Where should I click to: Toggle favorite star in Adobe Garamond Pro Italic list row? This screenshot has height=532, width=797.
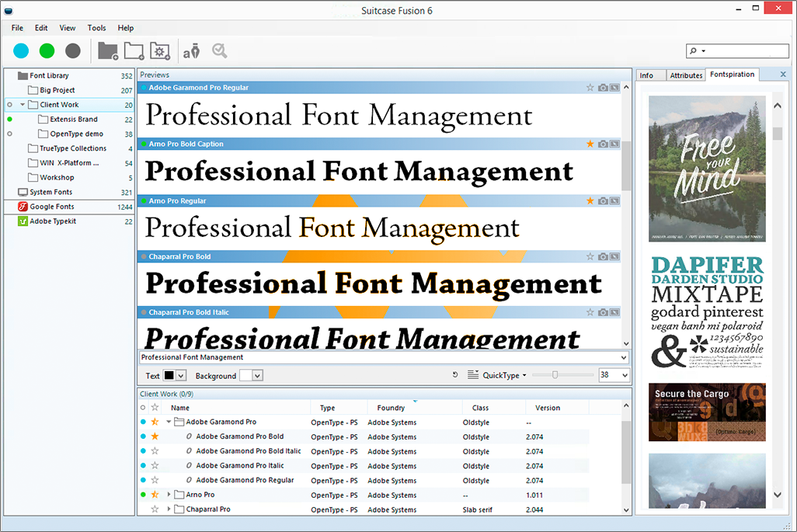click(155, 465)
